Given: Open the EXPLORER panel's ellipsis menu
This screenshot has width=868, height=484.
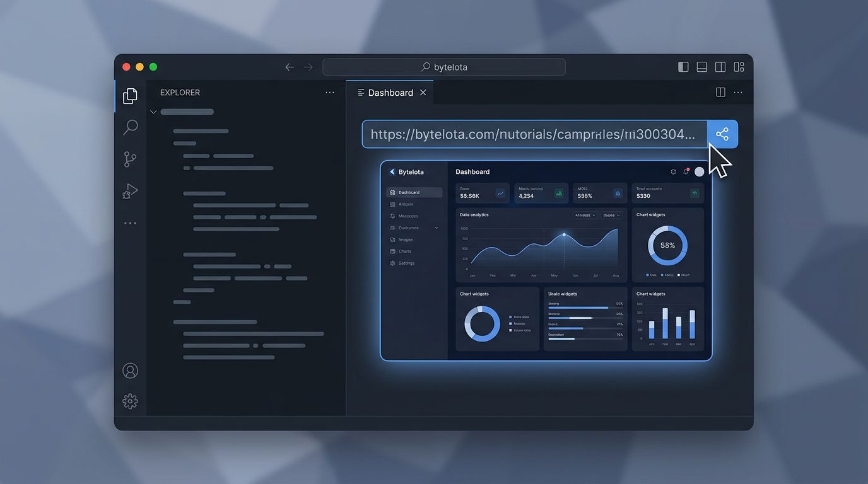Looking at the screenshot, I should pos(330,92).
